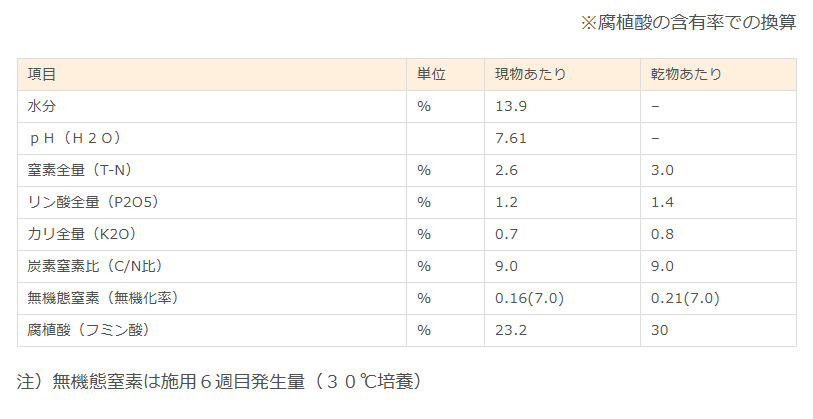Viewport: 813px width, 419px height.
Task: Select the 3.0 dry nitrogen value
Action: 662,170
